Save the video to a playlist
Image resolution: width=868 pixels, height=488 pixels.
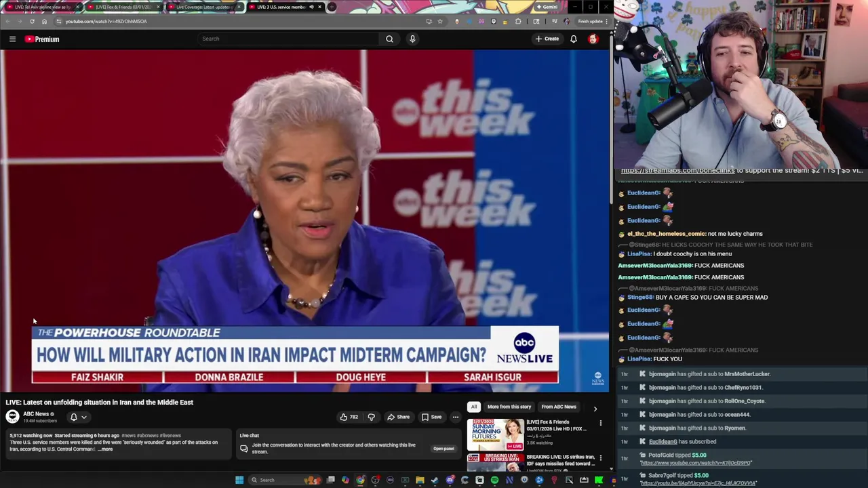click(x=431, y=417)
